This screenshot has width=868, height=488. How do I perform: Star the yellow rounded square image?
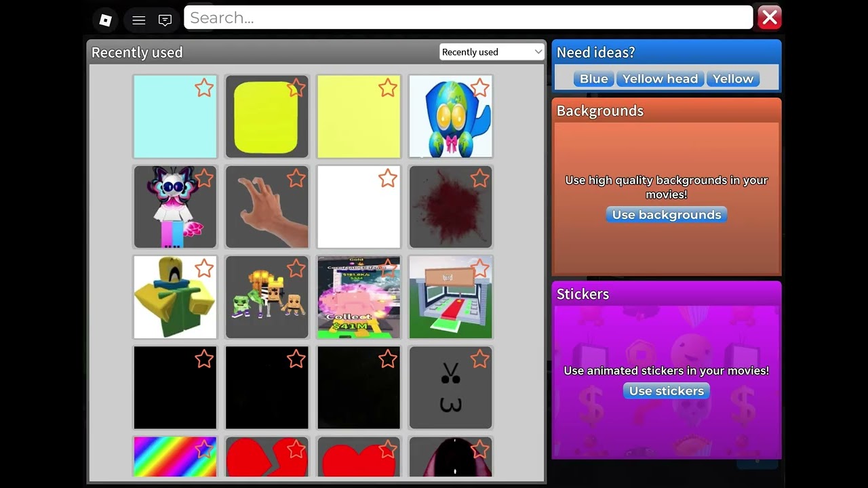tap(296, 87)
